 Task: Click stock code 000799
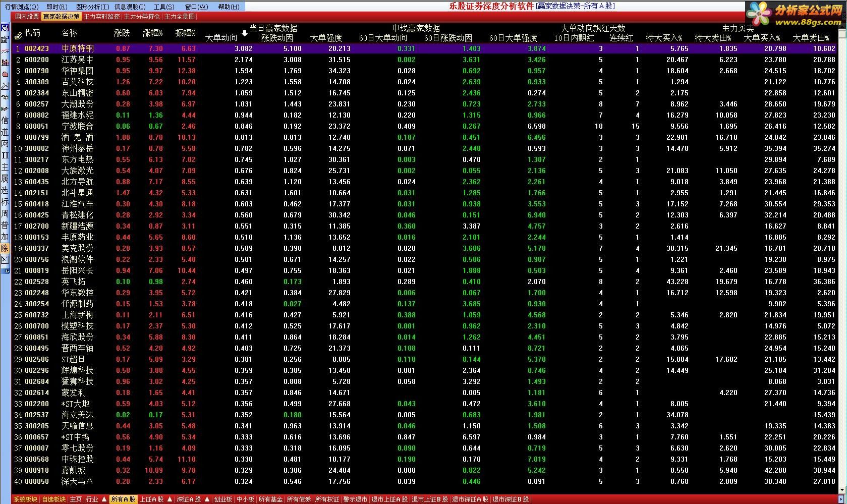coord(37,137)
